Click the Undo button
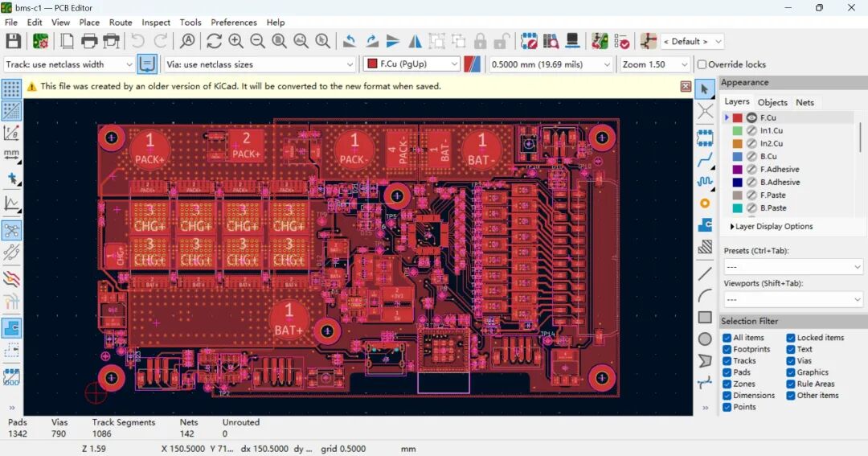This screenshot has height=456, width=868. point(138,42)
